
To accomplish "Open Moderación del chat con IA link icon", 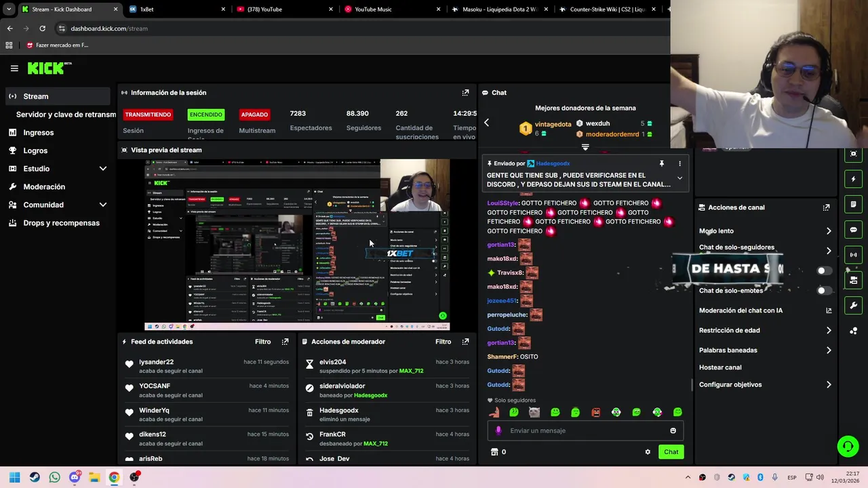I will pyautogui.click(x=829, y=310).
